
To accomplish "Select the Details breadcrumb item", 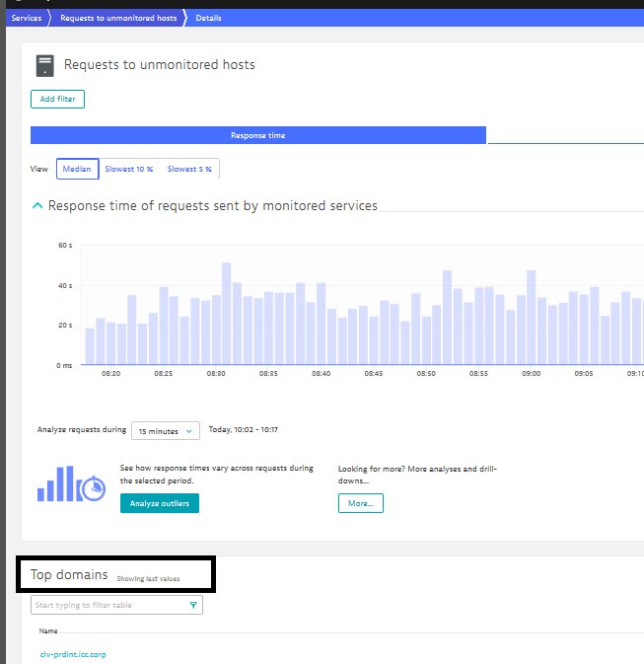I will 208,18.
